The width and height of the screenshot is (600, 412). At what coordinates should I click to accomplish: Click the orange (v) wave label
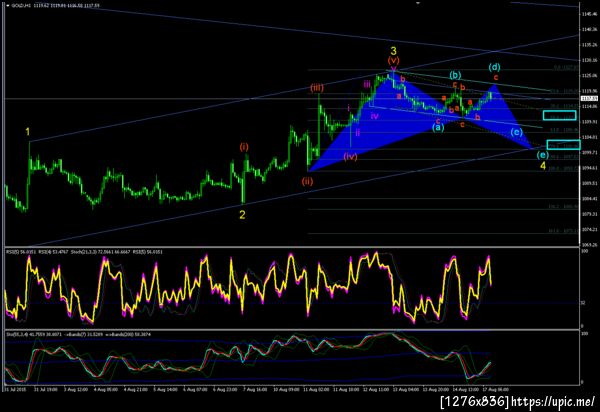pos(393,60)
